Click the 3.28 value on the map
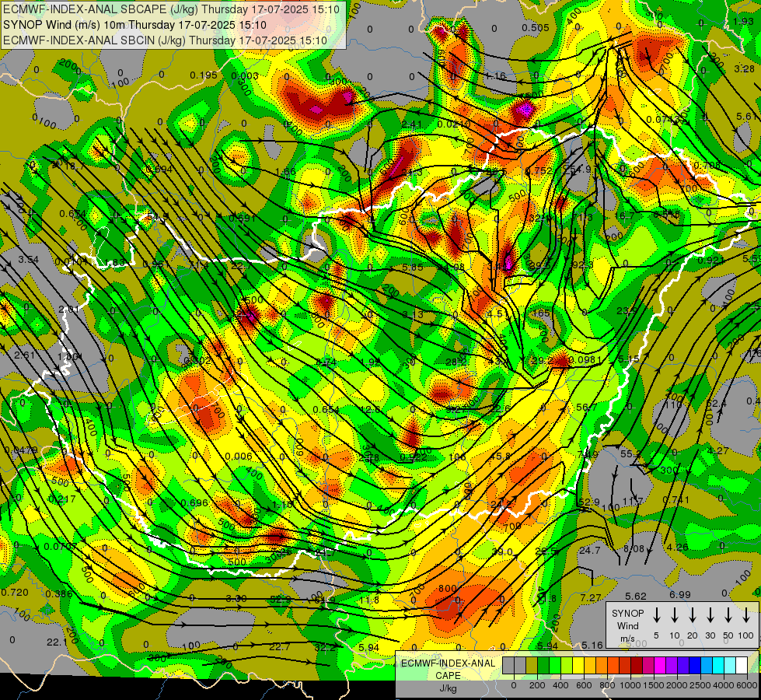 (745, 69)
